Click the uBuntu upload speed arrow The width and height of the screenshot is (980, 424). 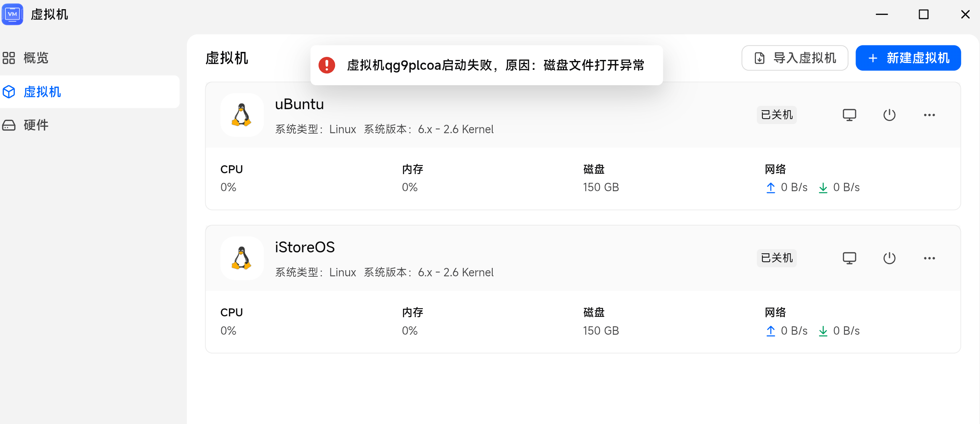[x=770, y=187]
